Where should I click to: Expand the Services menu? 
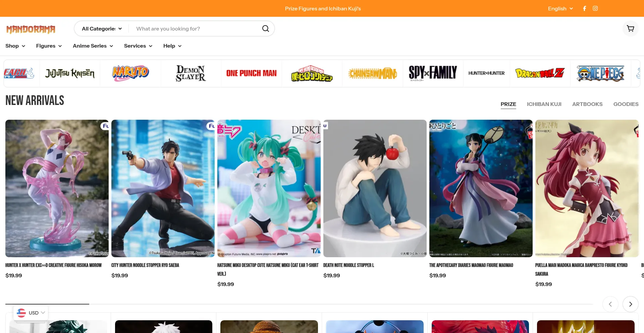(x=138, y=46)
